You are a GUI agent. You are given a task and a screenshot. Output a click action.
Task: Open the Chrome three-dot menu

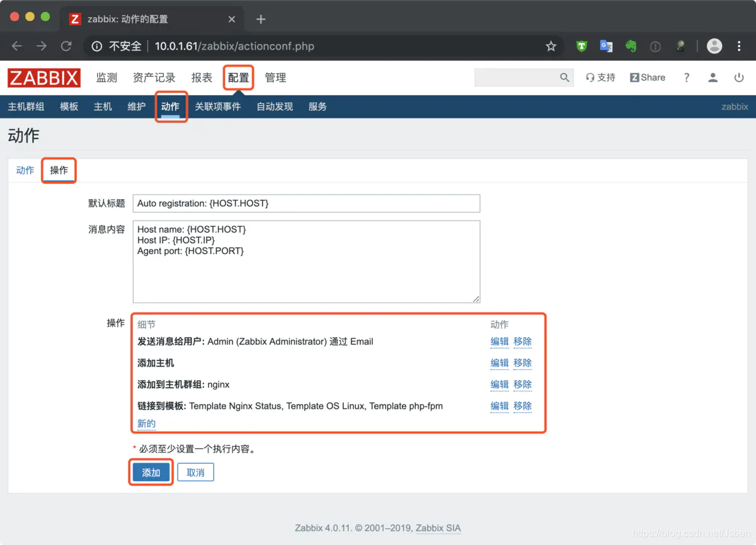coord(740,46)
